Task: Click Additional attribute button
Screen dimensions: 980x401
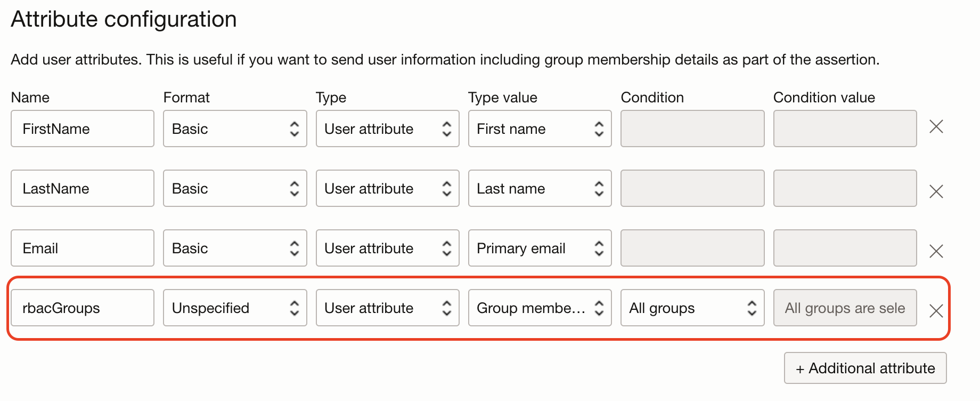Action: 865,368
